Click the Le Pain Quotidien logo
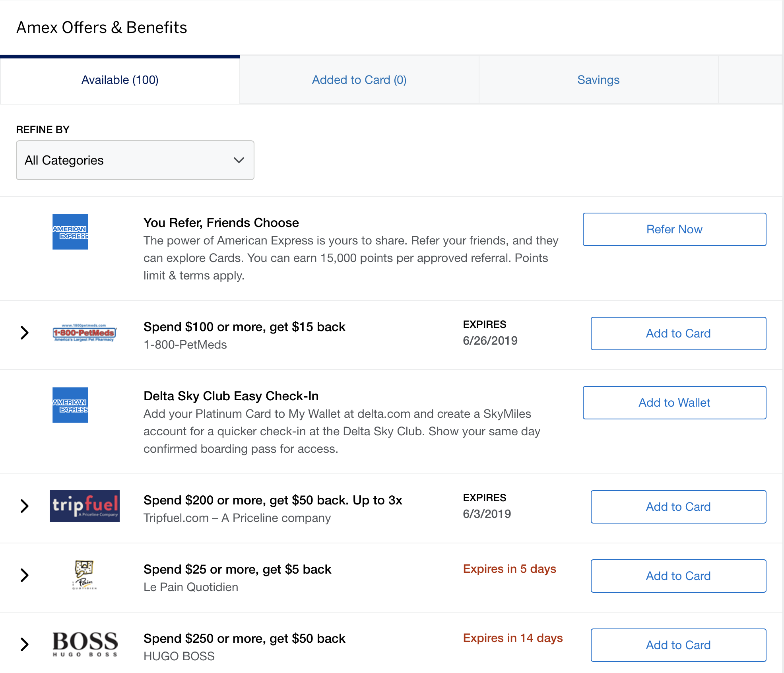784x673 pixels. coord(84,575)
